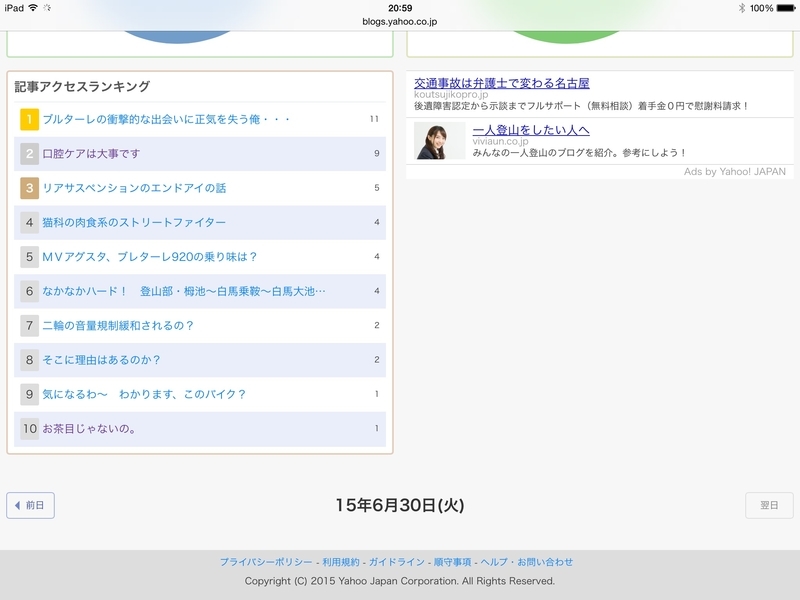The image size is (800, 600).
Task: Click the rank 7 number badge
Action: point(30,326)
